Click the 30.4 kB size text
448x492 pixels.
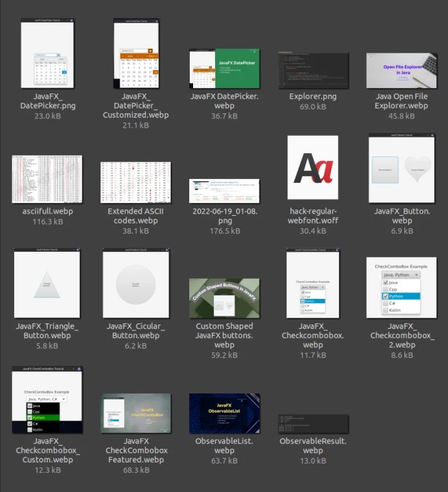313,231
